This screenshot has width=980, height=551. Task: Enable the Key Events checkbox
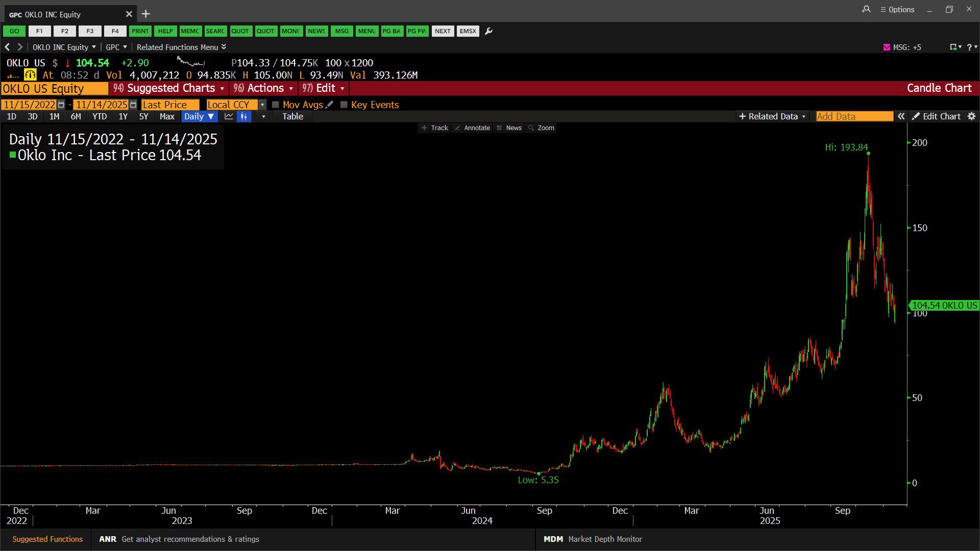[x=344, y=105]
